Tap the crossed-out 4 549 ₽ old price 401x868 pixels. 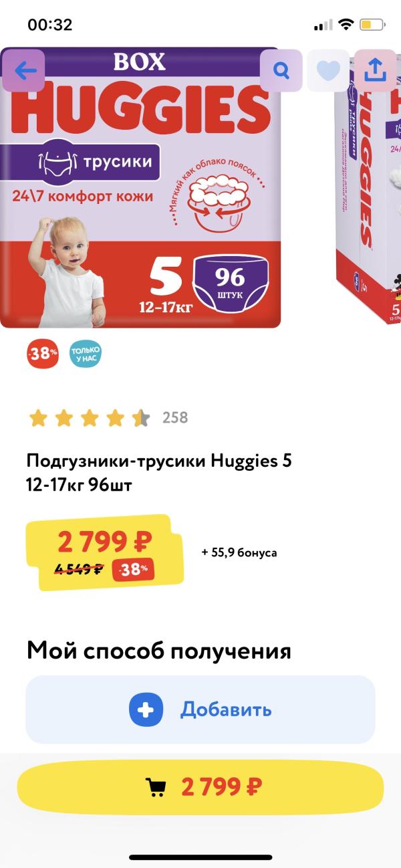[79, 570]
